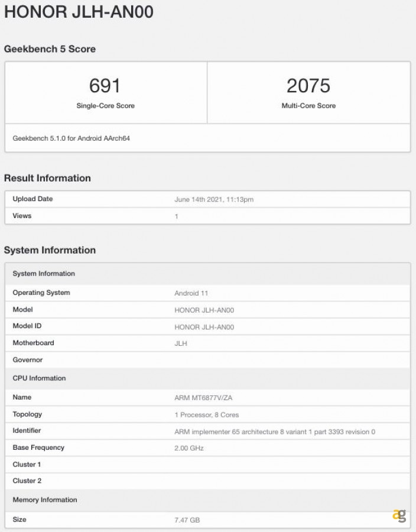Select the 1 Processor, 8 Cores value
416x532 pixels.
[x=206, y=415]
